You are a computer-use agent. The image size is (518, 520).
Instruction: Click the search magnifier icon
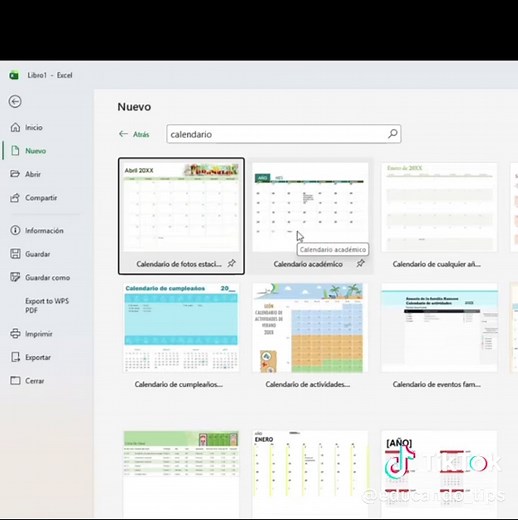[393, 134]
